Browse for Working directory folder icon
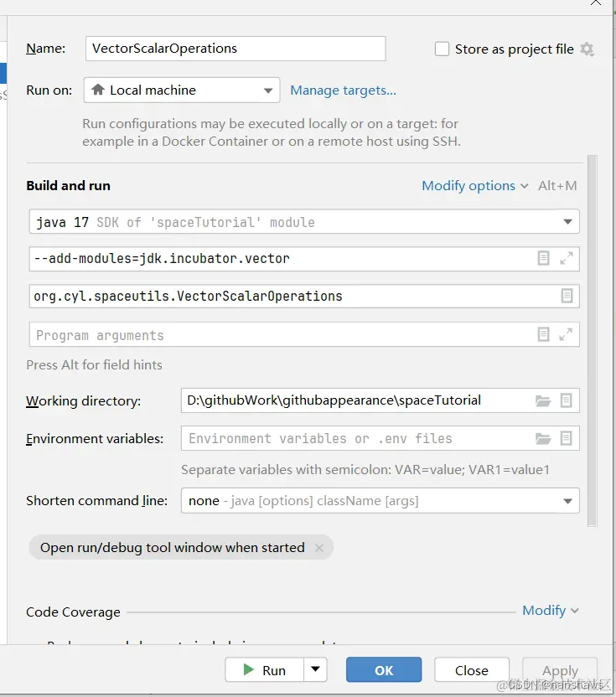Screen dimensions: 616x697 pos(542,401)
